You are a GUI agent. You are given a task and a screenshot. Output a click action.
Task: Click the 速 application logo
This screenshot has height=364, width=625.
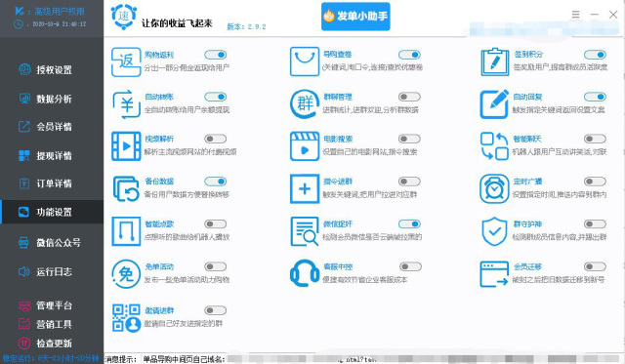[x=124, y=17]
